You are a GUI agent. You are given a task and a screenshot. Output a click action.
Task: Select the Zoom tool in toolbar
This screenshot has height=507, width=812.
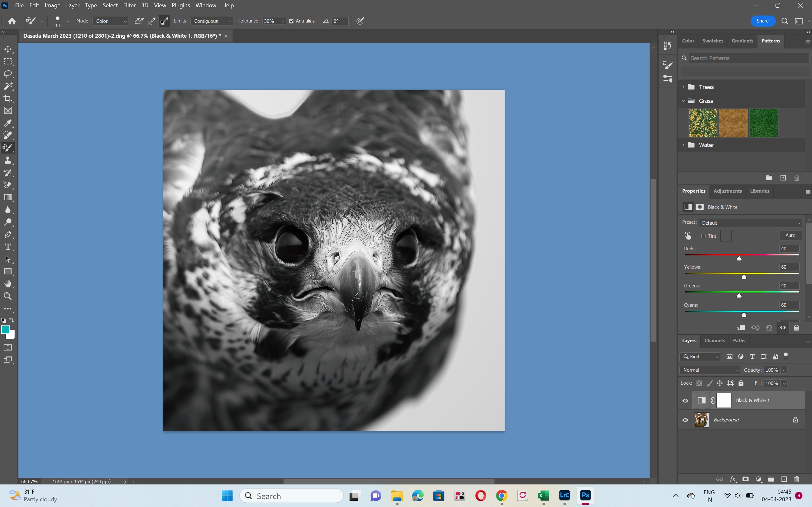(x=8, y=296)
